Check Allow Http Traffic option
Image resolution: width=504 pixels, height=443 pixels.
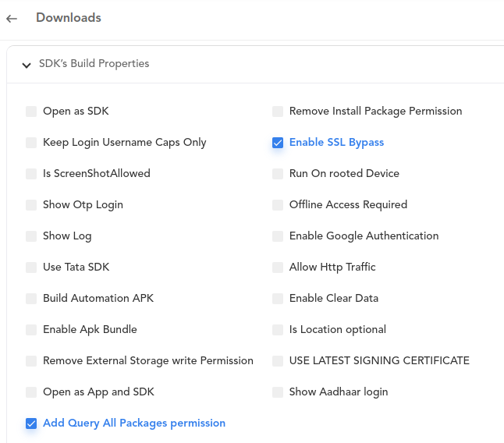coord(278,268)
